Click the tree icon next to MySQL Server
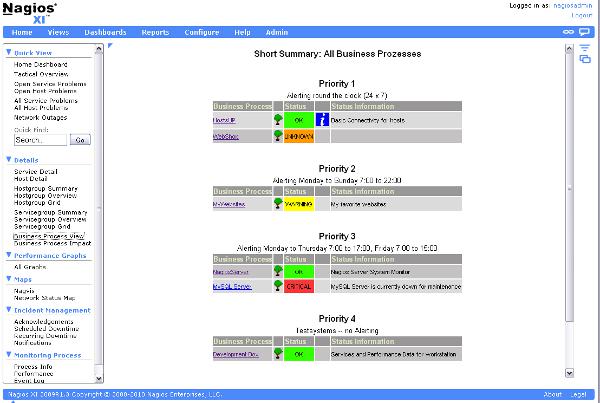 pyautogui.click(x=278, y=286)
